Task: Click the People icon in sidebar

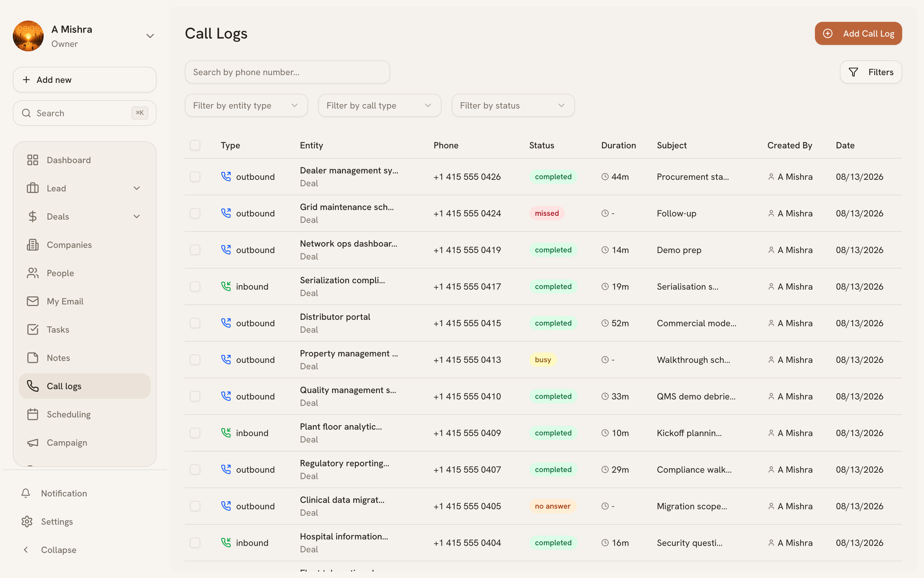Action: pyautogui.click(x=33, y=273)
